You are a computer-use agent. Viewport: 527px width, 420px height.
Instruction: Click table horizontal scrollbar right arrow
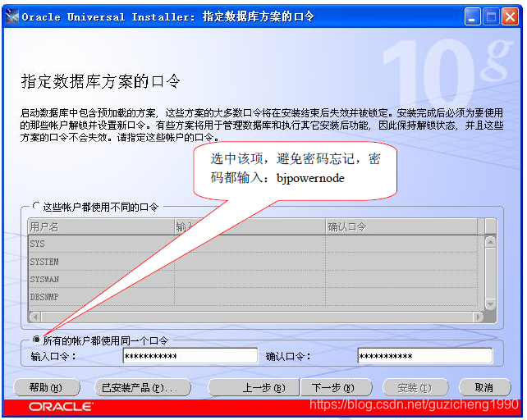[x=478, y=317]
